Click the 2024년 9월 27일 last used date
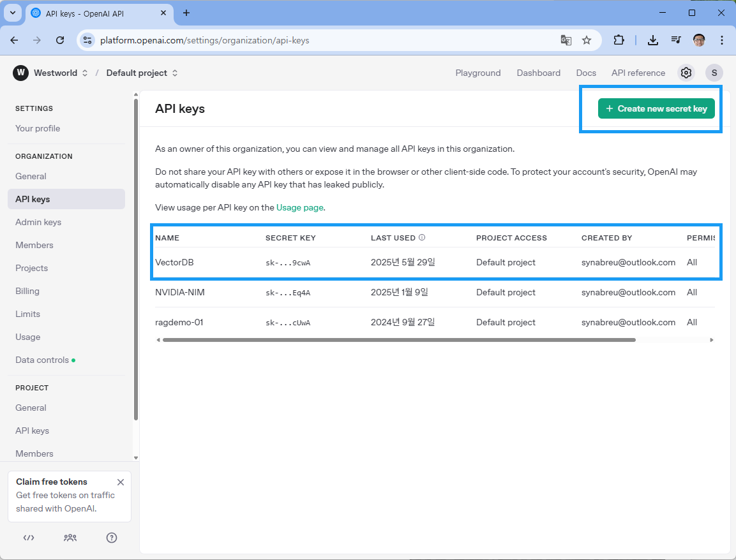The image size is (736, 560). 403,322
